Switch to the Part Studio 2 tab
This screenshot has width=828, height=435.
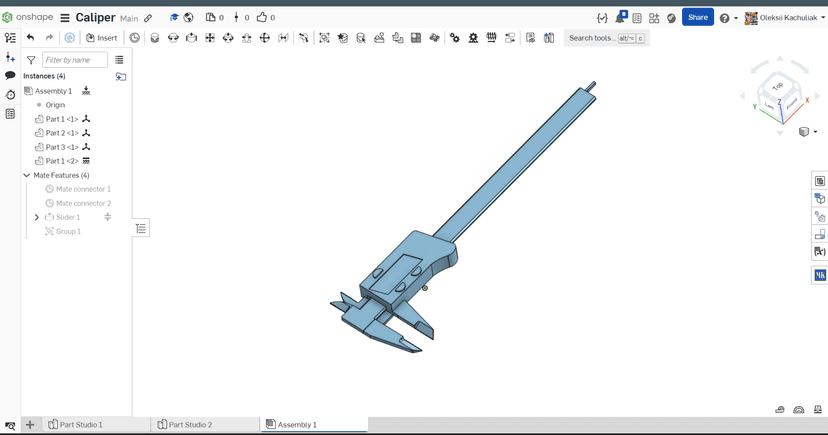(190, 425)
